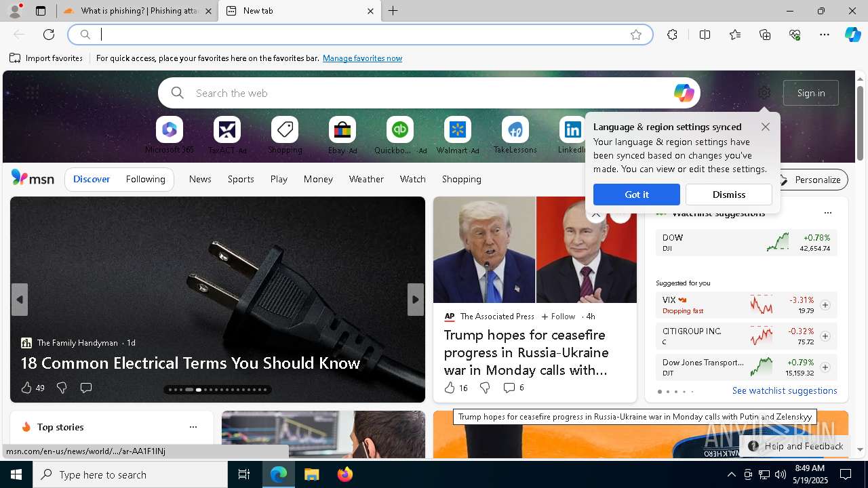Dismiss the language settings notification
This screenshot has width=868, height=488.
point(729,195)
